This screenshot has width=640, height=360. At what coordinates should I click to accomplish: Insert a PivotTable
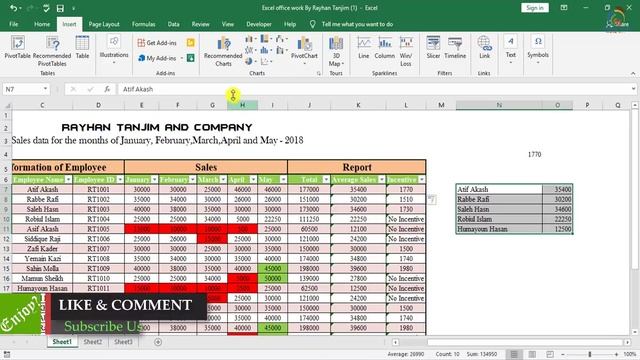tap(18, 47)
